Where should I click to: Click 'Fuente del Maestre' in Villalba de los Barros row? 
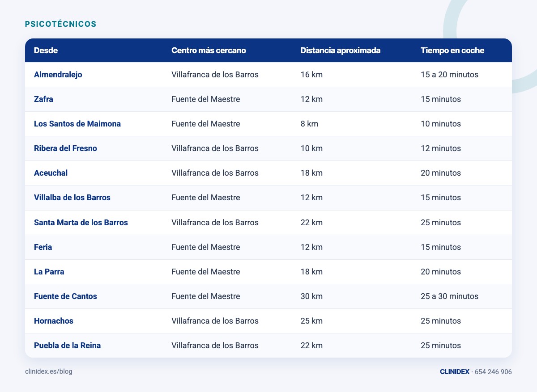pos(206,198)
